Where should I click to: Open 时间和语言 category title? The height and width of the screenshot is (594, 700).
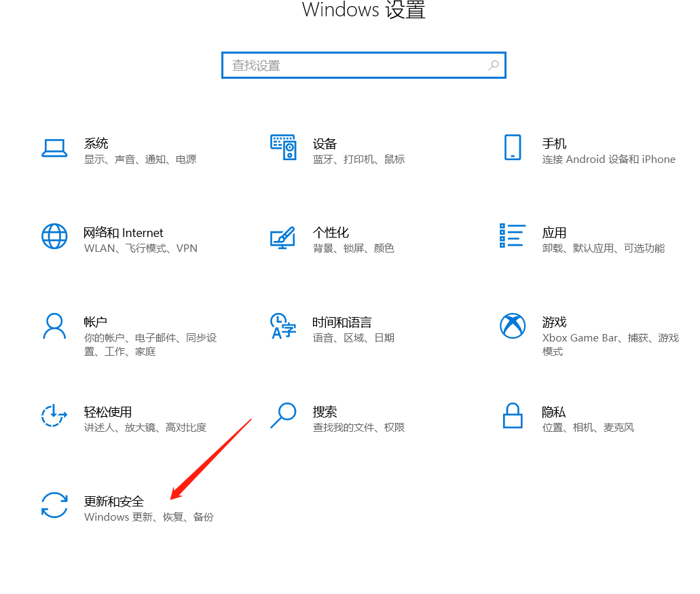pyautogui.click(x=342, y=322)
